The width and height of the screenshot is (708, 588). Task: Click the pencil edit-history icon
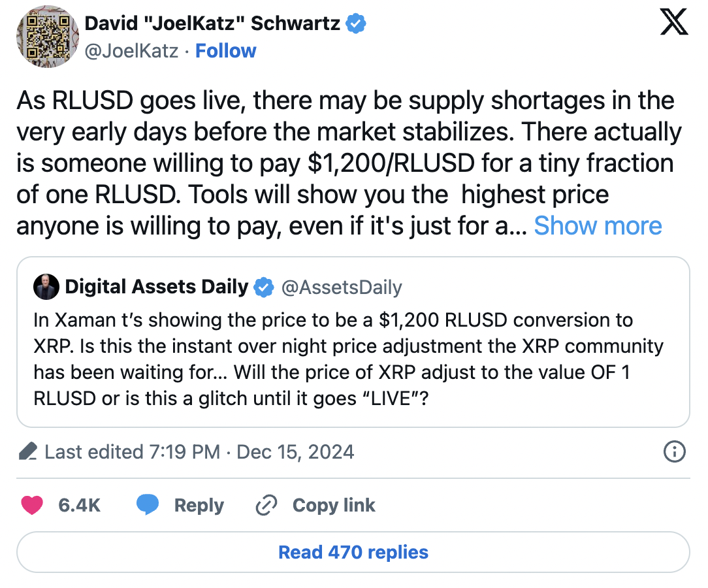(27, 451)
